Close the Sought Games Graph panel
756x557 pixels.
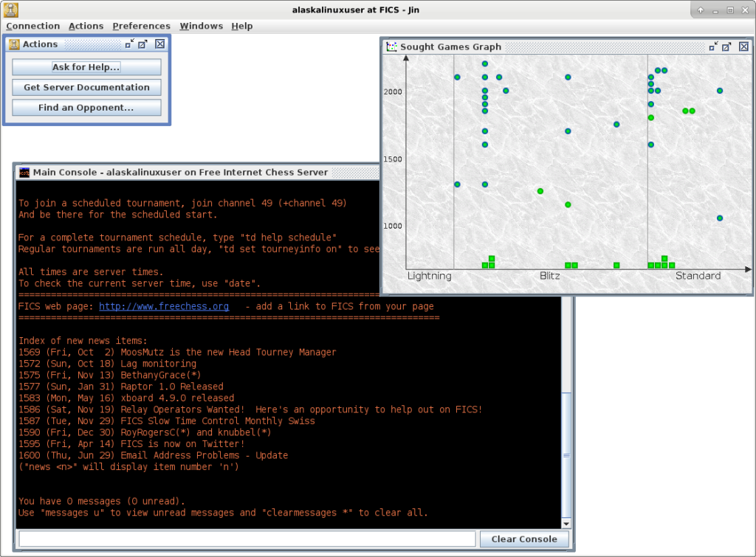(x=743, y=46)
